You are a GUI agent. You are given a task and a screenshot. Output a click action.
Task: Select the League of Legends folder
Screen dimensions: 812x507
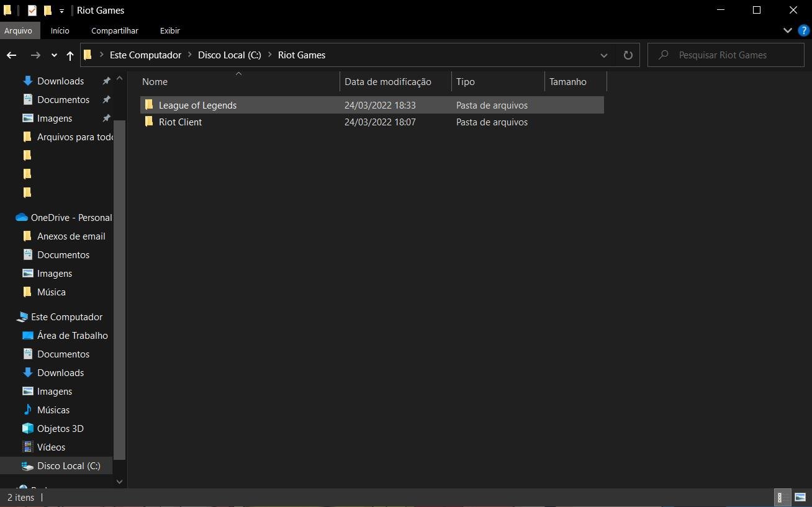[371, 105]
